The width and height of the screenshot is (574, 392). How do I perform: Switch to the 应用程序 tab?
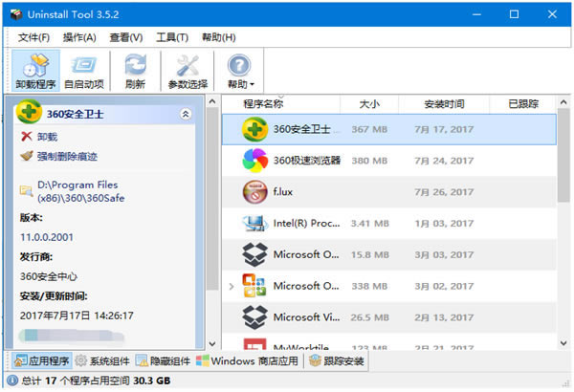41,360
